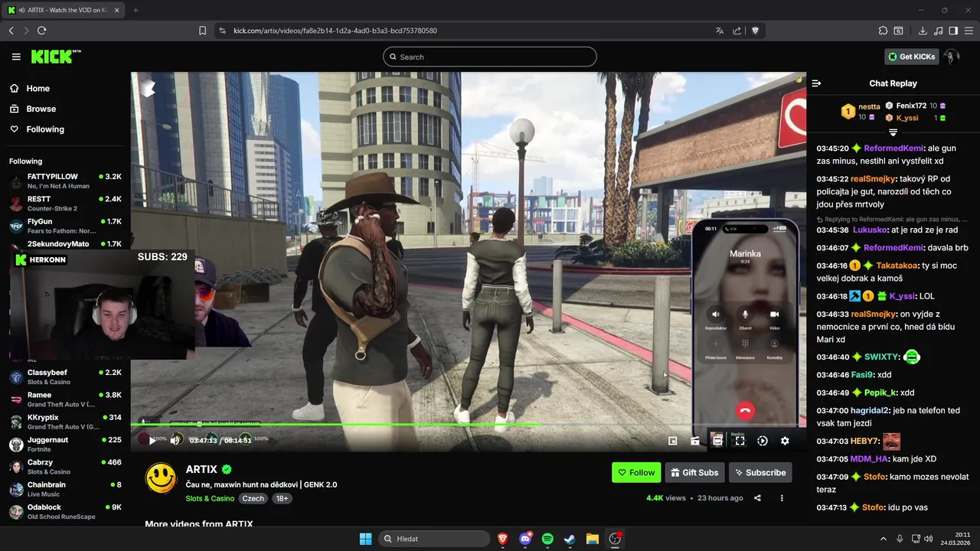Click HEBY7 emote in chat
980x551 pixels.
pos(891,442)
